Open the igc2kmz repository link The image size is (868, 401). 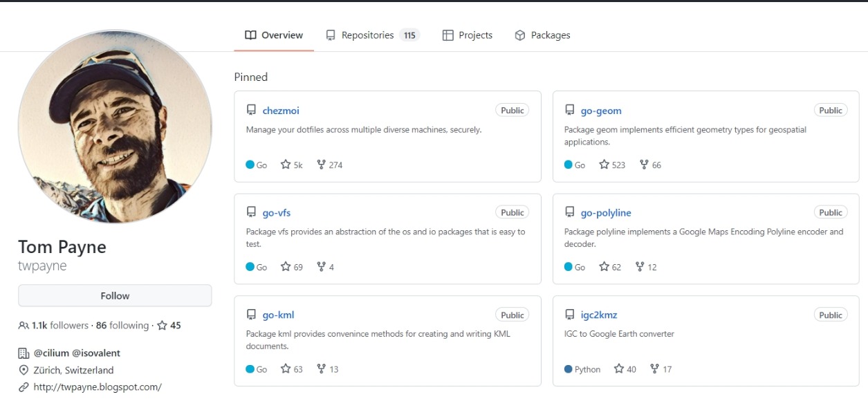599,315
